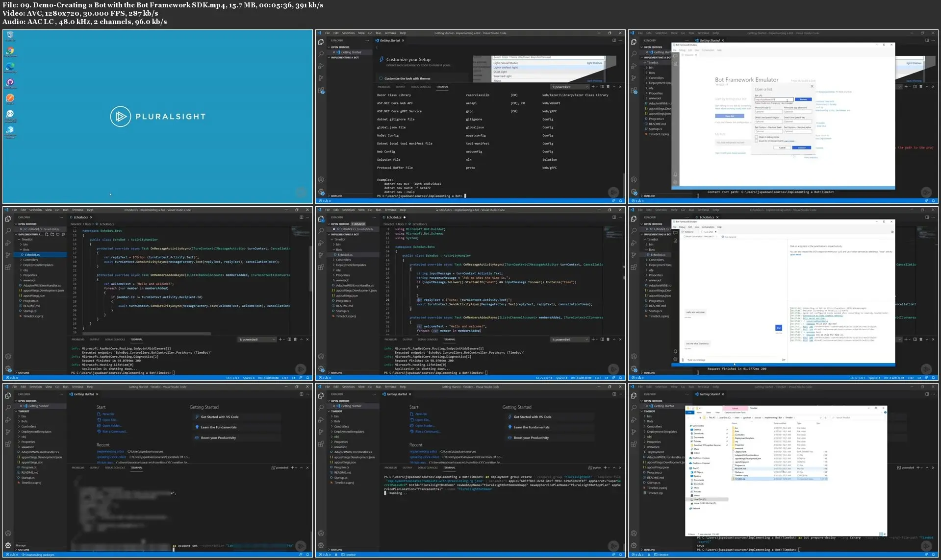Close the Open a bot dialog with X icon
Screen dimensions: 941x560
click(x=812, y=86)
